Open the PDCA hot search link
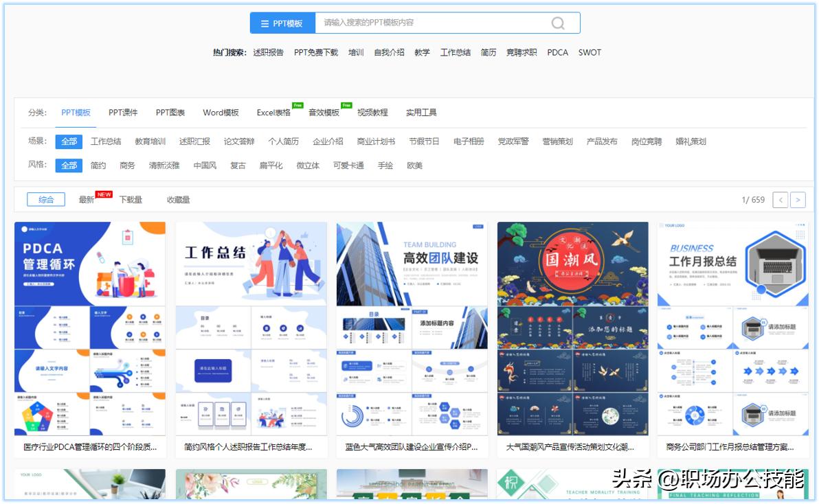The width and height of the screenshot is (819, 504). (557, 52)
